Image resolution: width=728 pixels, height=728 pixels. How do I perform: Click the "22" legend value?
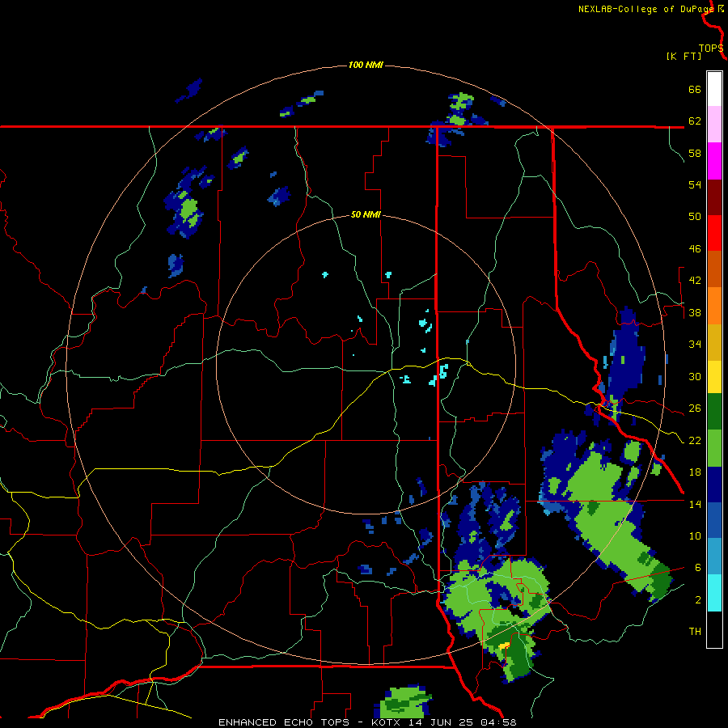[x=695, y=440]
